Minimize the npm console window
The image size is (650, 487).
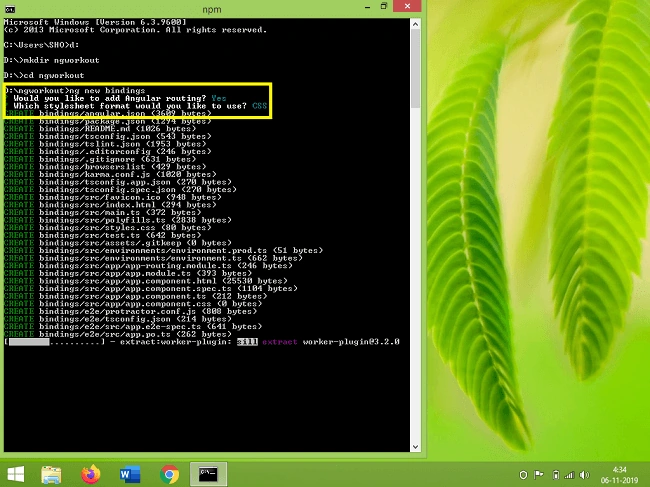(x=367, y=7)
